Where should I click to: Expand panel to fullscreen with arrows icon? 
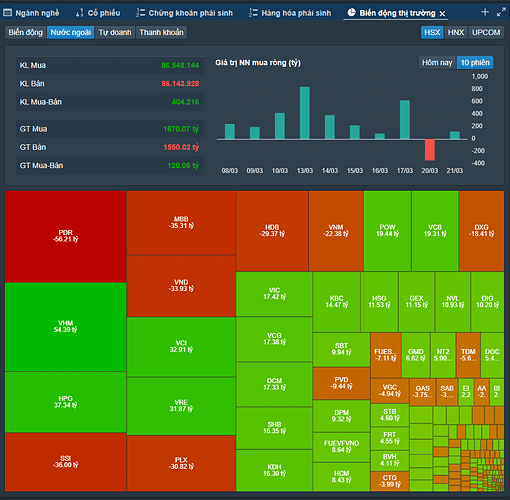[501, 12]
